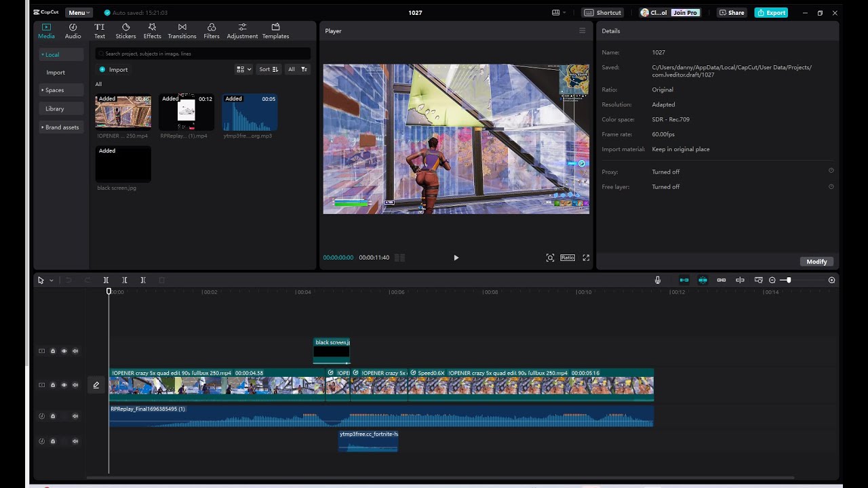Screen dimensions: 868x488
Task: Toggle clip linkage on the timeline
Action: point(722,280)
